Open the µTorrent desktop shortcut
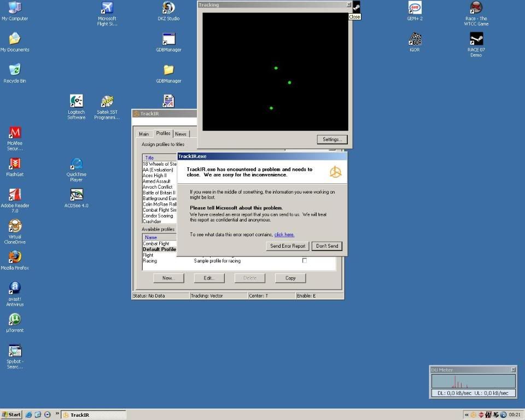The height and width of the screenshot is (420, 525). [15, 319]
